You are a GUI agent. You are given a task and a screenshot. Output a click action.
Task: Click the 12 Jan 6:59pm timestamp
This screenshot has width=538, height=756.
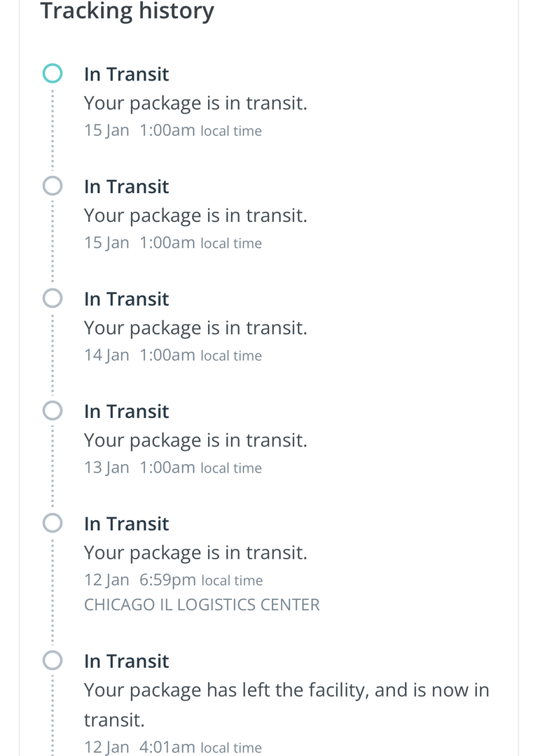pos(139,580)
